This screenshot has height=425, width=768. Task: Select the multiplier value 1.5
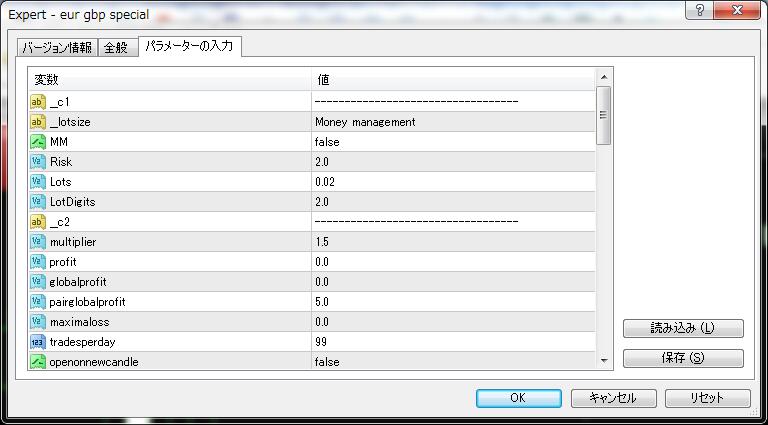click(322, 242)
